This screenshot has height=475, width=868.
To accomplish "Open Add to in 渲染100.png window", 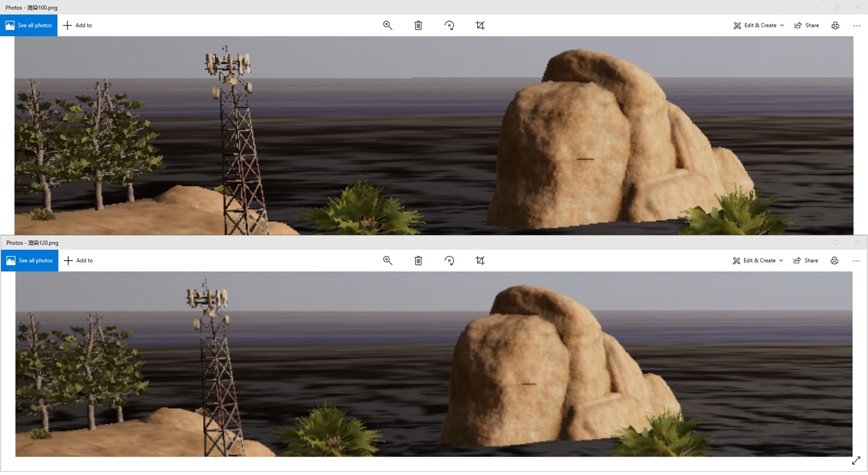I will 77,25.
